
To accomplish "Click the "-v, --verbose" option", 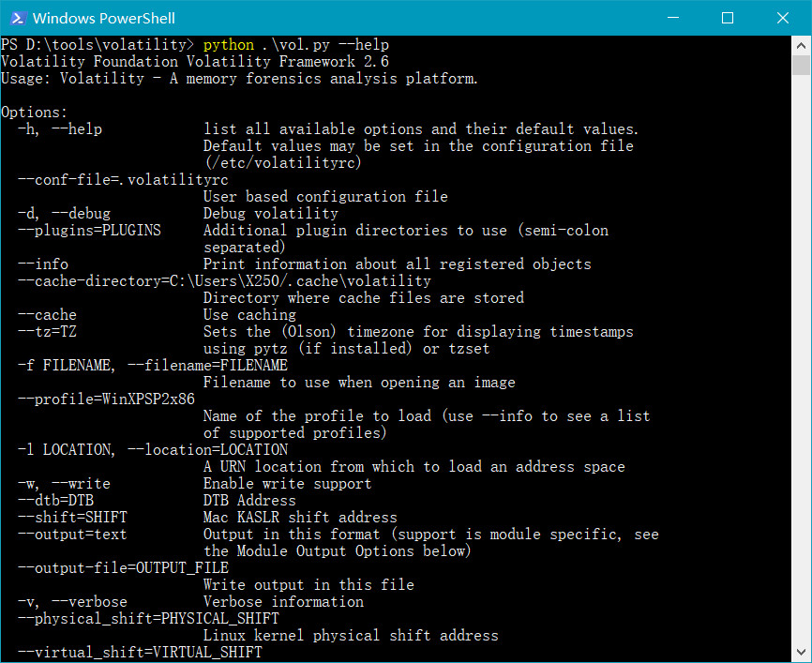I will [x=72, y=602].
